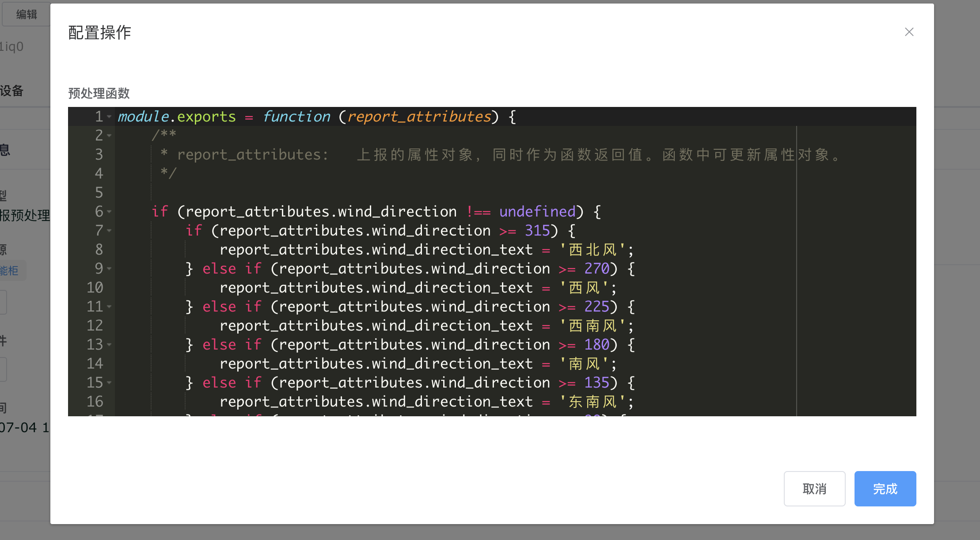Click 'exports' on line 1
The width and height of the screenshot is (980, 540).
[206, 117]
